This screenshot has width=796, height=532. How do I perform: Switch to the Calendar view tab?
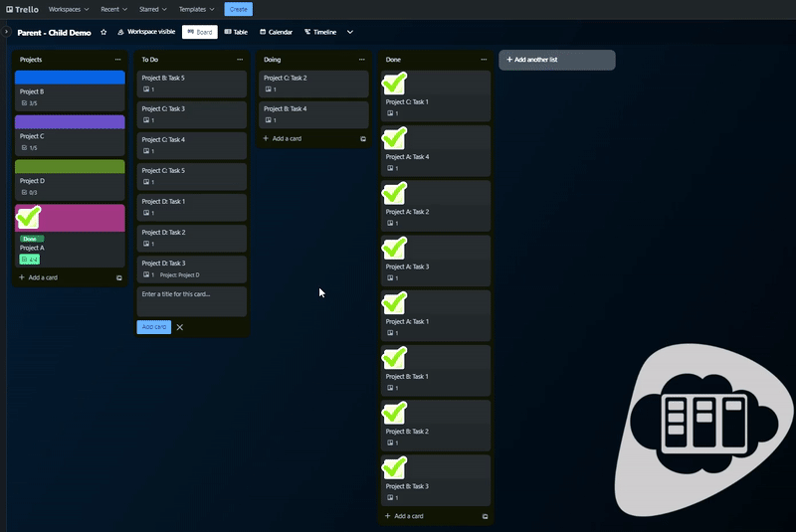(x=276, y=32)
